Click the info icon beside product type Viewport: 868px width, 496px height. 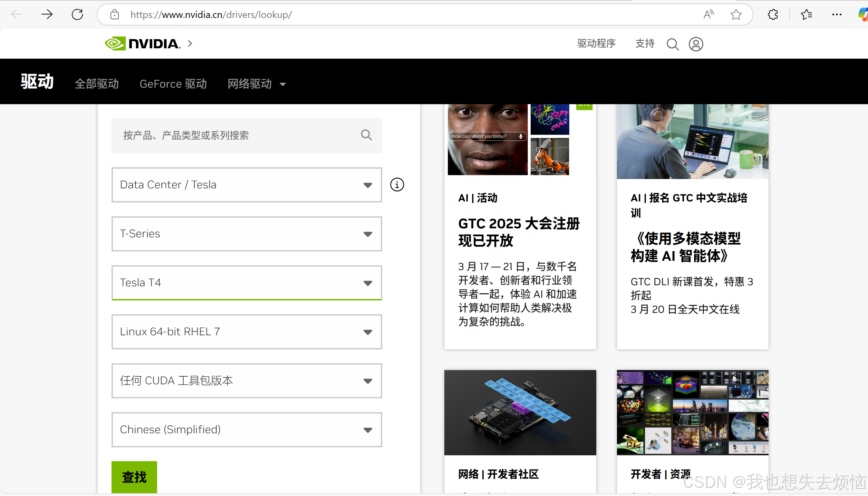click(x=397, y=185)
